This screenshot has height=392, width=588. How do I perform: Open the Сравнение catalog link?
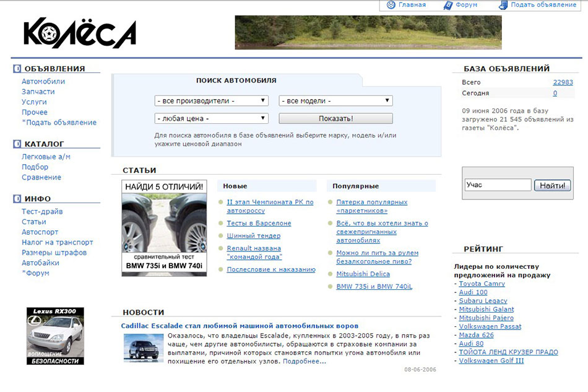click(41, 178)
